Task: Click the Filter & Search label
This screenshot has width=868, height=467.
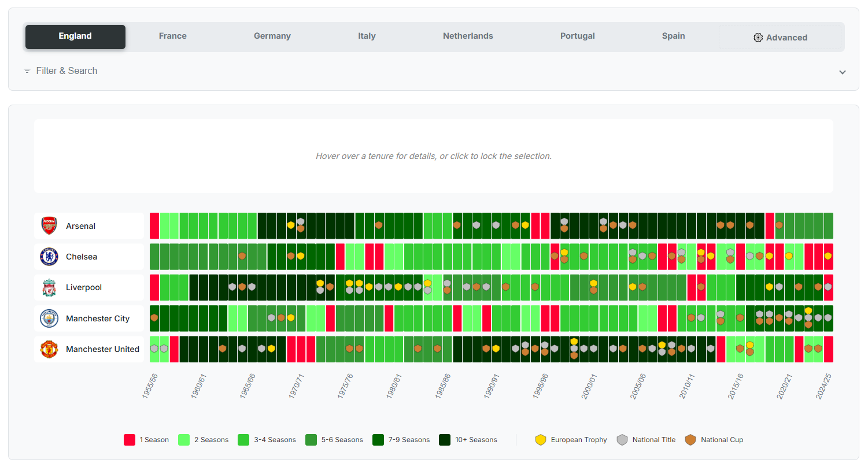Action: pos(67,71)
